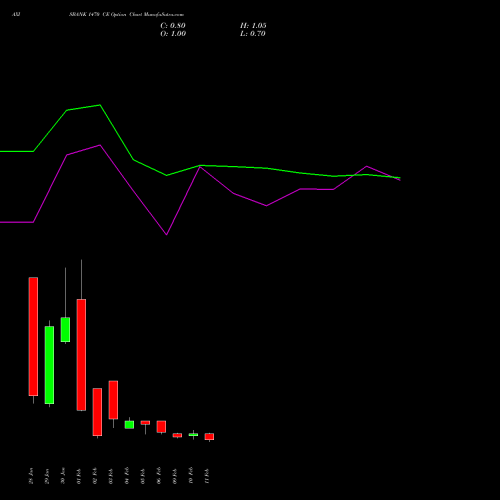Click the last red candle above 11 Feb

(209, 437)
